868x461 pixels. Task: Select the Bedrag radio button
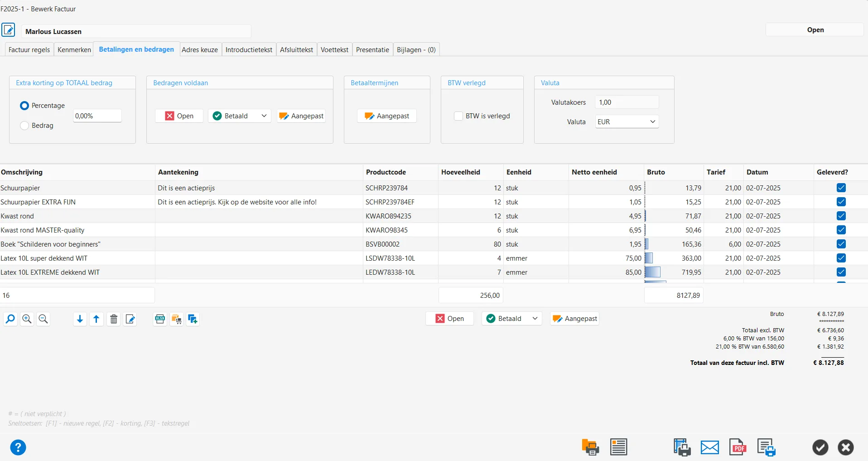coord(24,126)
